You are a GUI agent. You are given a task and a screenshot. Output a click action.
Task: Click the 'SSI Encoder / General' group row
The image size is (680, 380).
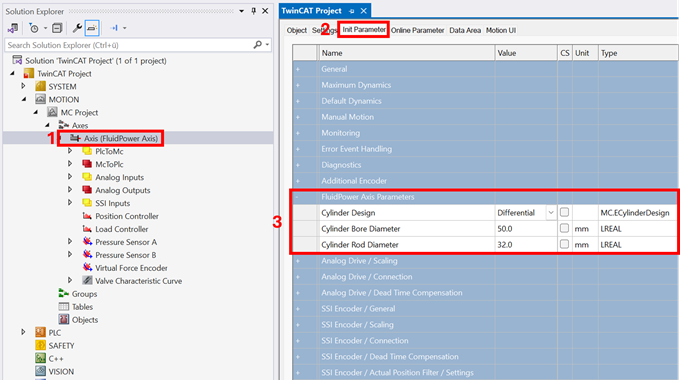tap(485, 309)
